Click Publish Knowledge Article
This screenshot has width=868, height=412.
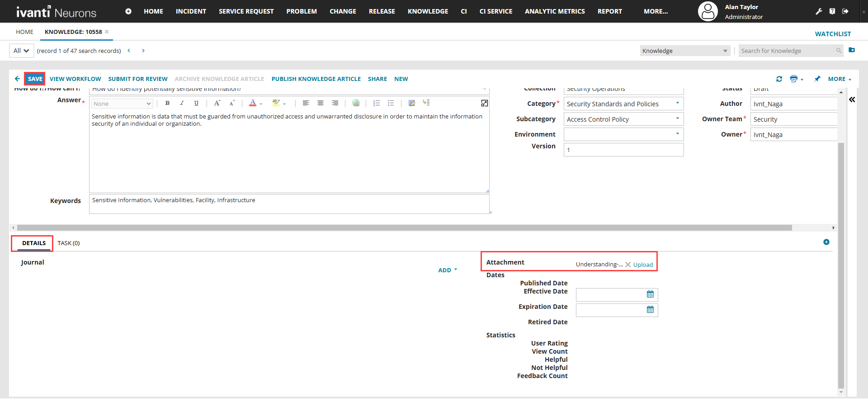[316, 79]
